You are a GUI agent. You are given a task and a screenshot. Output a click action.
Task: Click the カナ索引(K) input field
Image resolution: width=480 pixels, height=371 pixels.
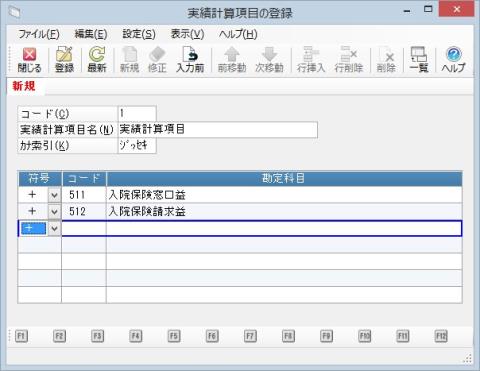137,146
